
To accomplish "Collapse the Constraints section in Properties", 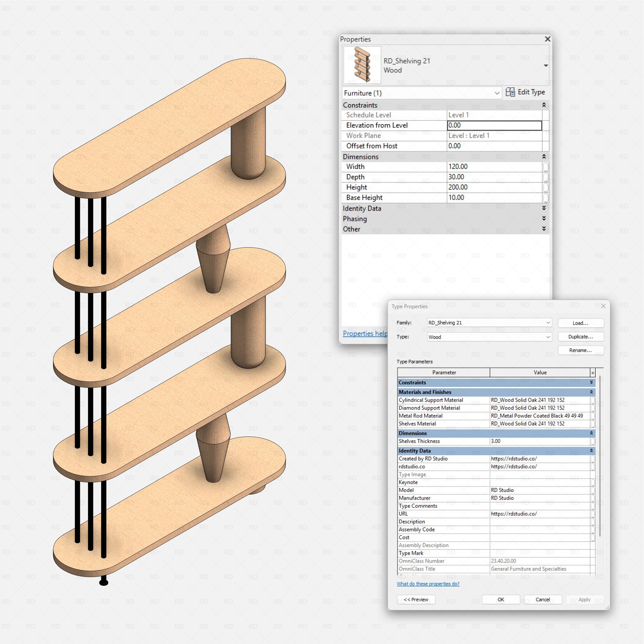I will point(544,105).
